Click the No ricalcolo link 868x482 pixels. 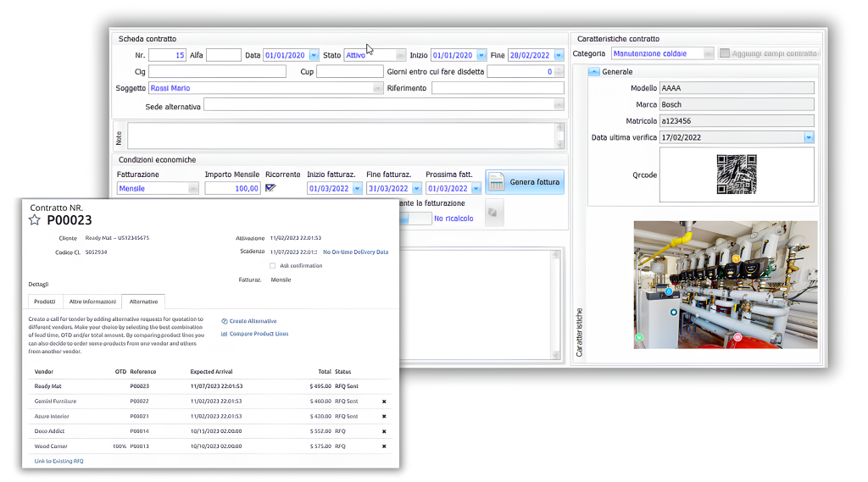(453, 219)
